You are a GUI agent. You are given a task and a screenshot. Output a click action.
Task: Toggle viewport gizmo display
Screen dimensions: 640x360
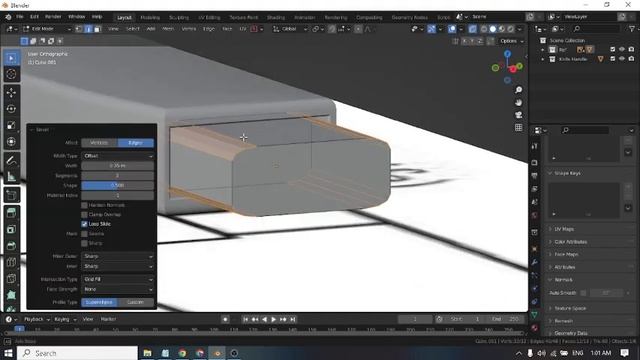point(431,29)
